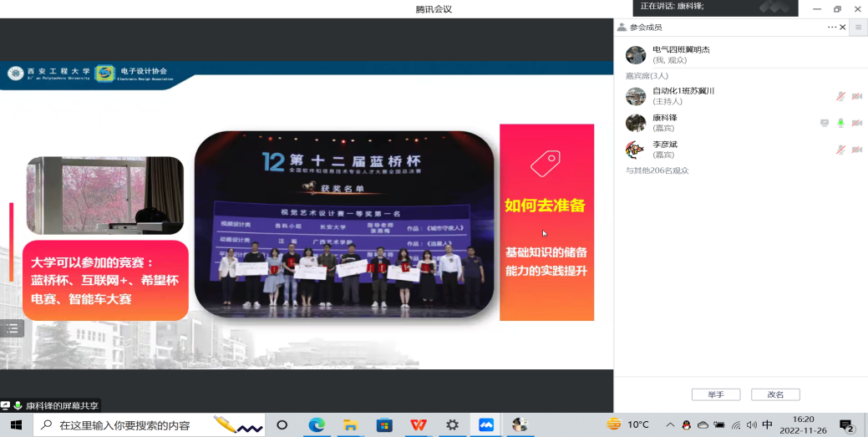868x437 pixels.
Task: Open the Wi-Fi network tray icon
Action: 736,424
